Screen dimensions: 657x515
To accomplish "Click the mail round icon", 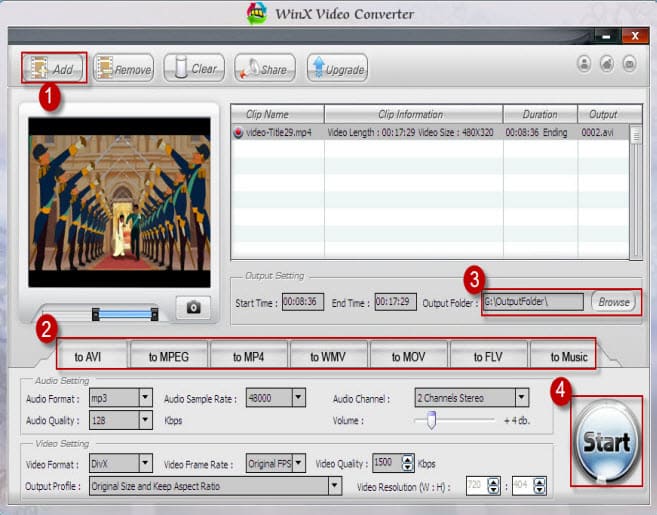I will (x=629, y=64).
